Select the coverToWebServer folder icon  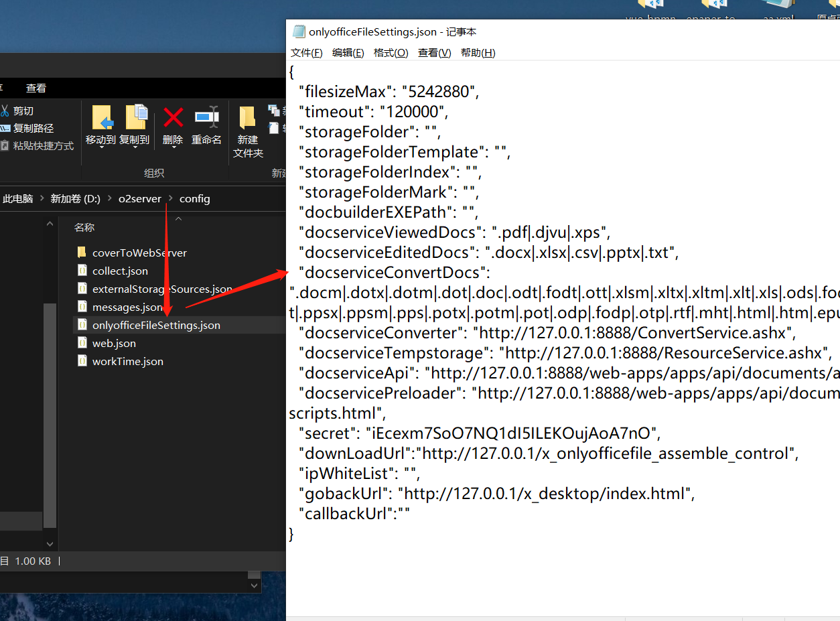click(82, 253)
